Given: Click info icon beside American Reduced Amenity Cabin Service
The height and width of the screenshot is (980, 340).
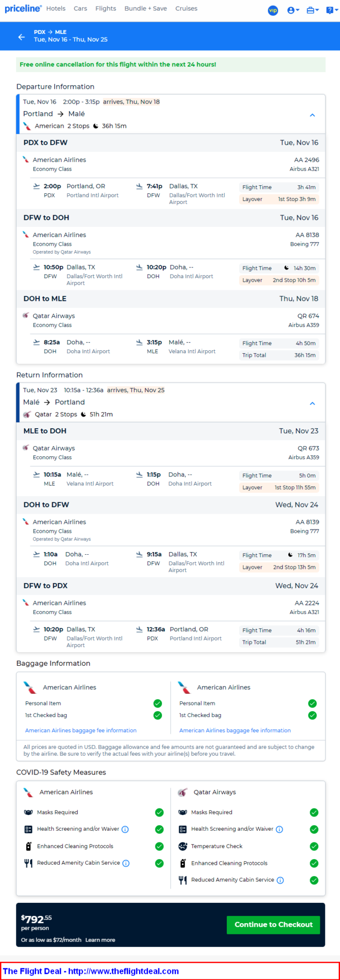Looking at the screenshot, I should pyautogui.click(x=126, y=863).
